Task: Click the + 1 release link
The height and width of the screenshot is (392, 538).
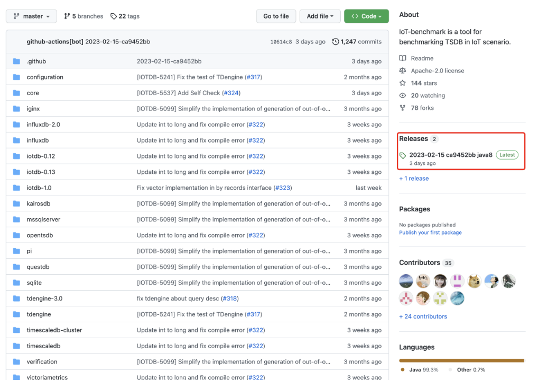Action: (x=414, y=179)
